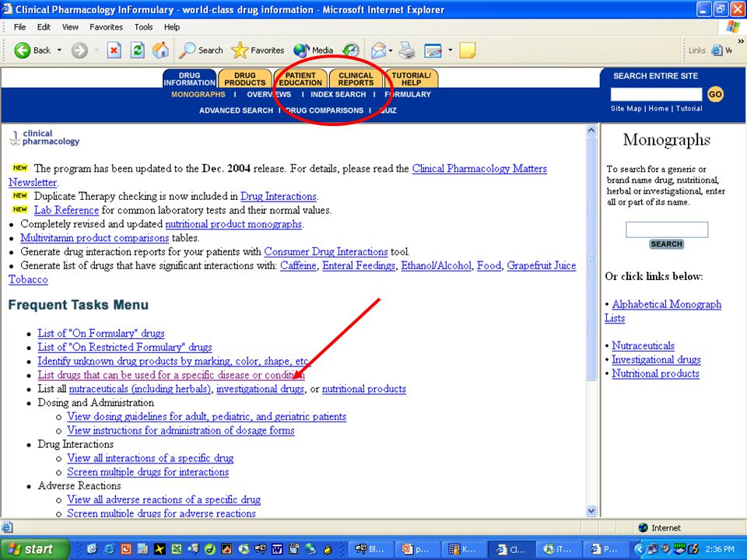Click the yellow GO button icon
Screen dimensions: 747x560
[715, 94]
